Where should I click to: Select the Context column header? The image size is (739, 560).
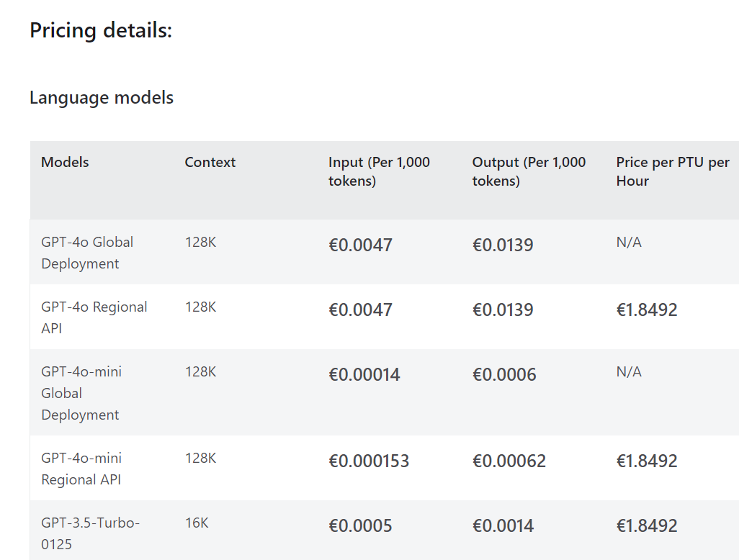coord(210,162)
